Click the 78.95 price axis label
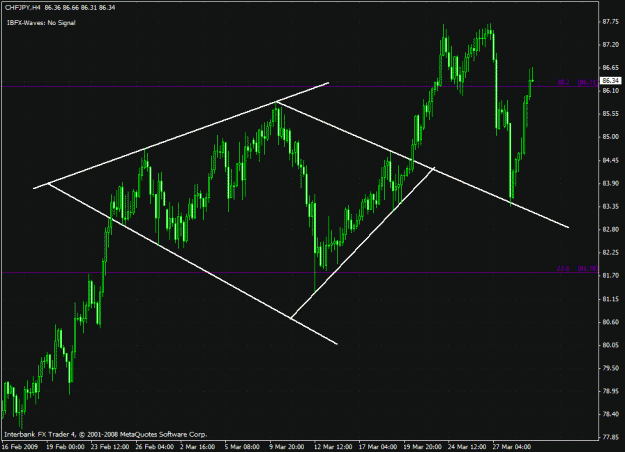 [611, 391]
